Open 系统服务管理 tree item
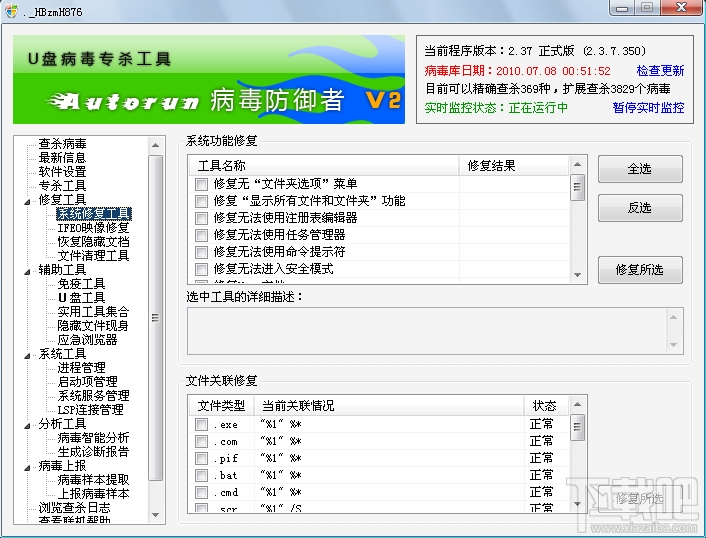 pos(93,395)
